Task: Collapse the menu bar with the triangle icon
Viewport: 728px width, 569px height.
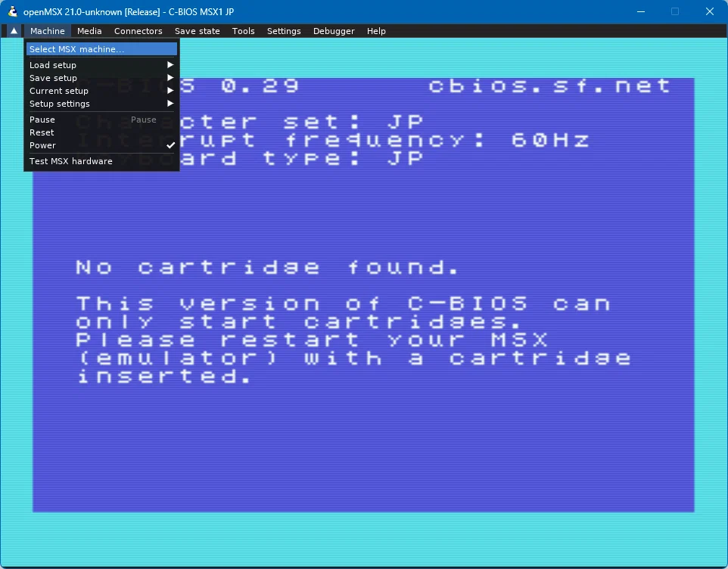Action: point(14,31)
